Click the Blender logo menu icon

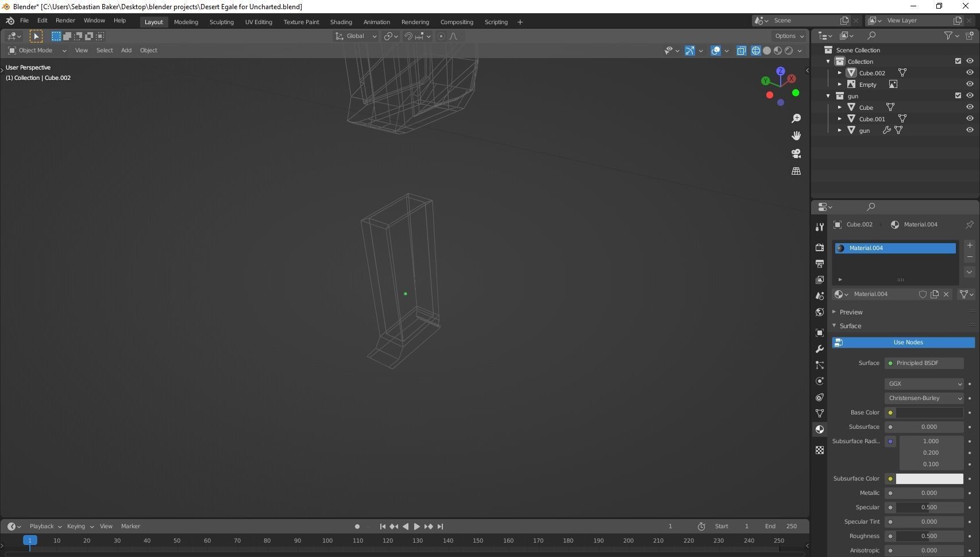(x=10, y=21)
